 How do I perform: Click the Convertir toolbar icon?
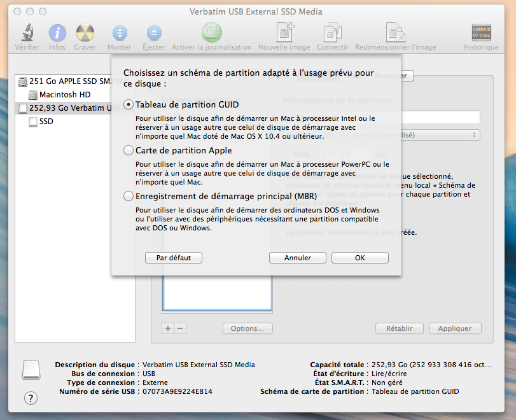(x=332, y=32)
